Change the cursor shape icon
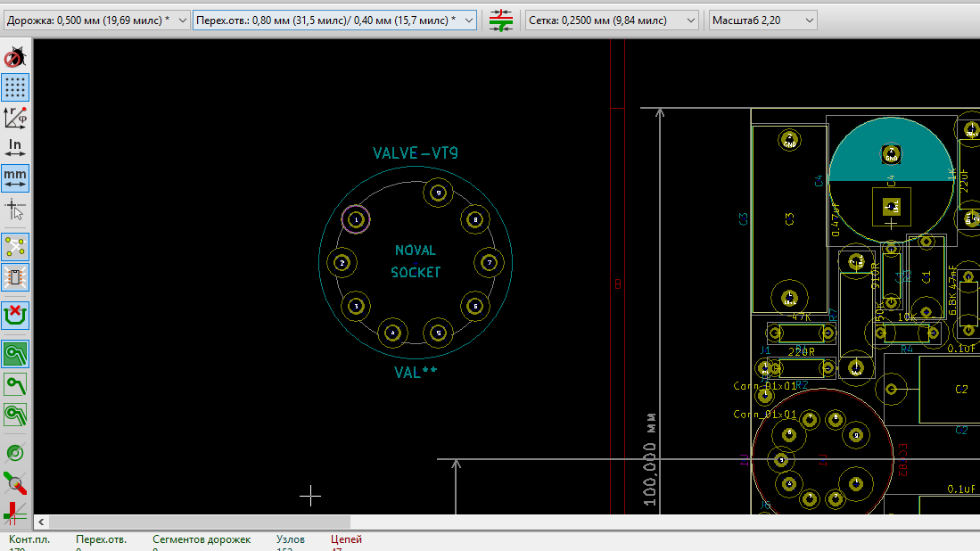Image resolution: width=980 pixels, height=551 pixels. tap(15, 210)
